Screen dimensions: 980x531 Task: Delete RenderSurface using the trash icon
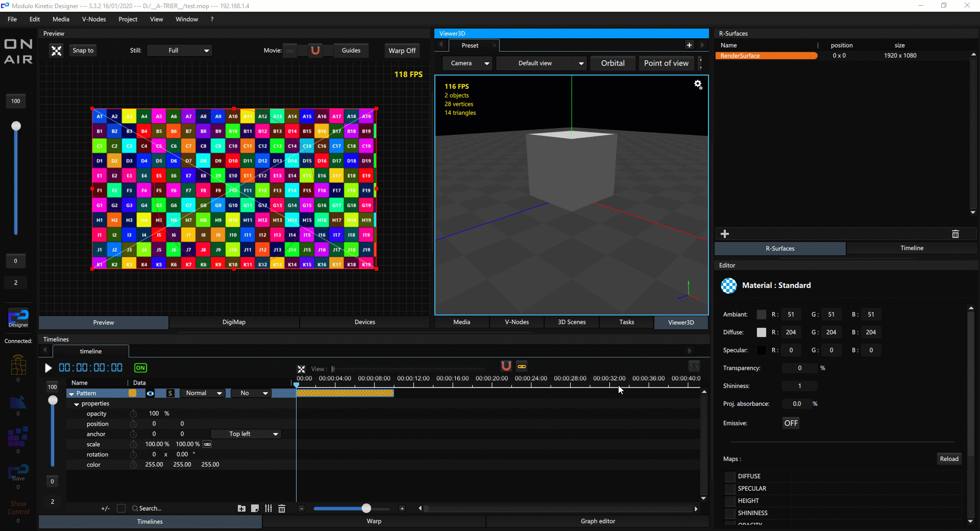coord(955,234)
